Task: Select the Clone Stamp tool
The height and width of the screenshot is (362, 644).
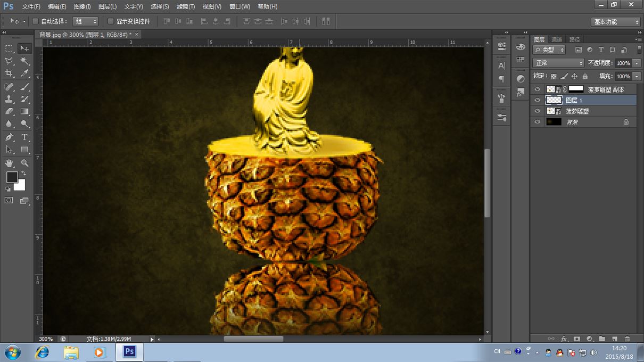Action: point(9,99)
